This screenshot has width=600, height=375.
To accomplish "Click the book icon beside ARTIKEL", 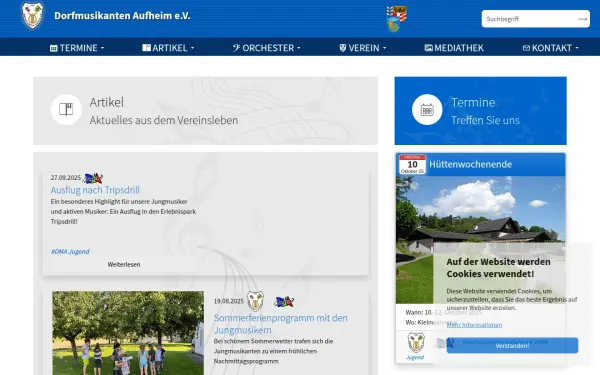I will point(147,48).
